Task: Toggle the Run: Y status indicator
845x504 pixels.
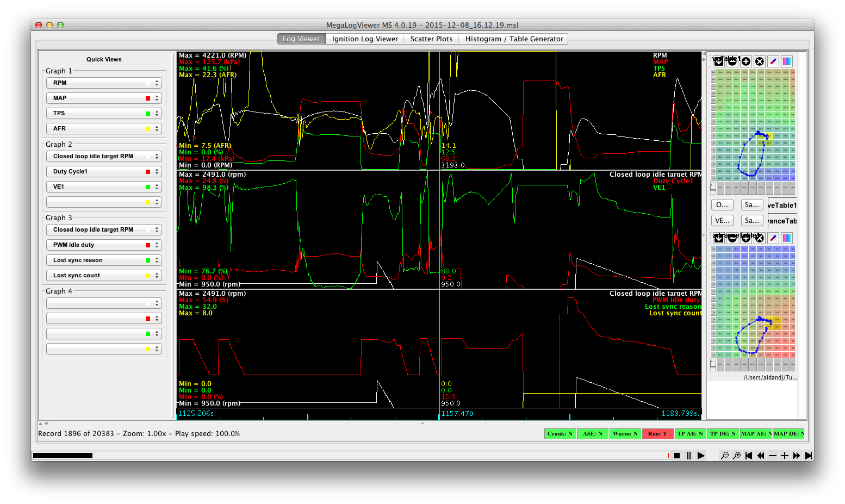Action: 657,433
